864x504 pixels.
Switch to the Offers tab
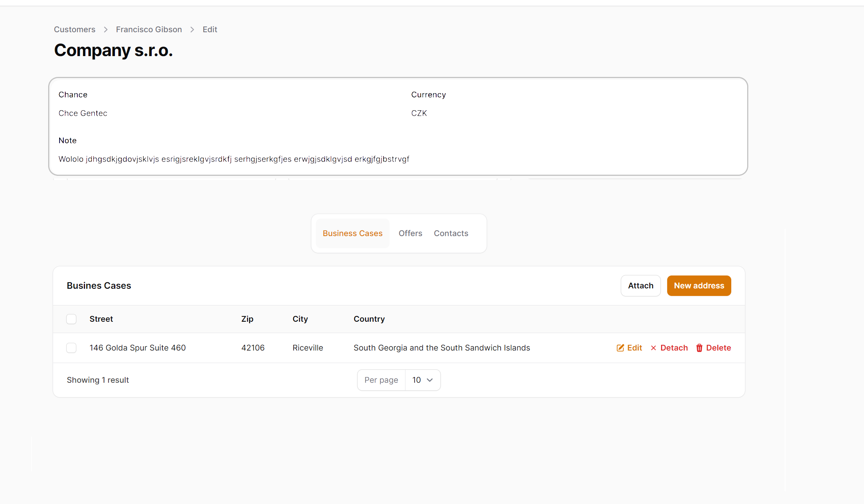(x=410, y=233)
